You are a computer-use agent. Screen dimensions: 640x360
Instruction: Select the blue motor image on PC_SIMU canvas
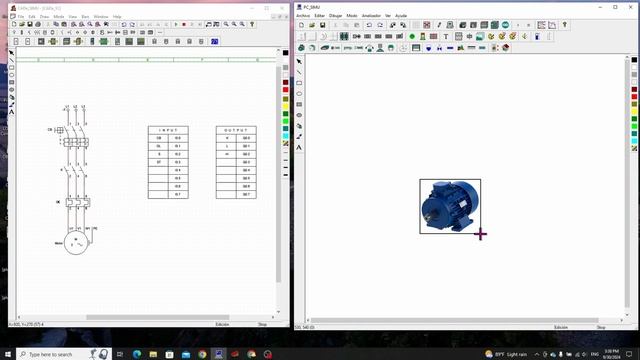point(450,207)
